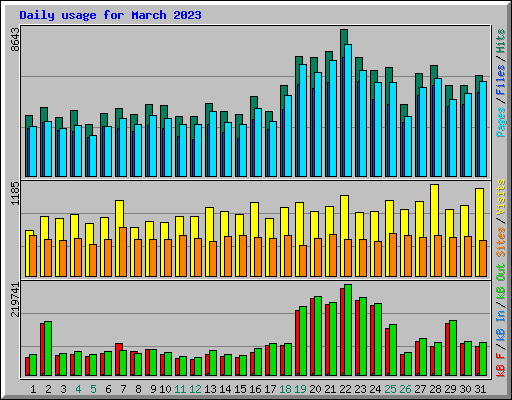Select day label 1 on the axis
Image resolution: width=512 pixels, height=400 pixels.
coord(33,389)
